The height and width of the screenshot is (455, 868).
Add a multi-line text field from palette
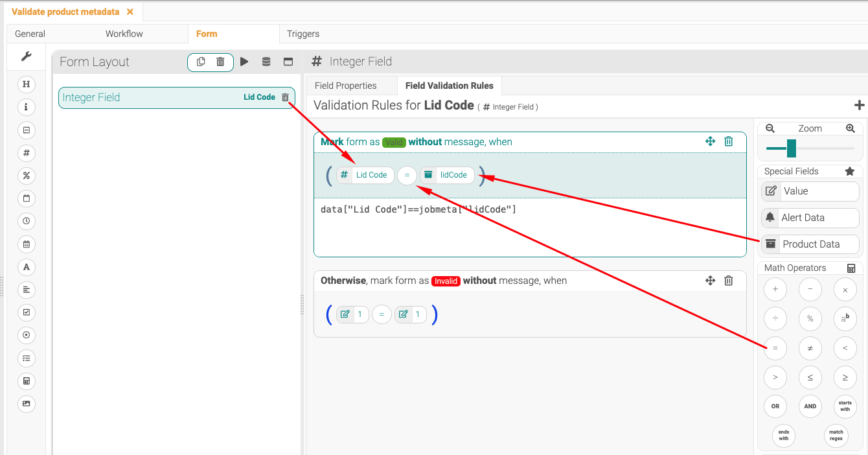pos(27,290)
